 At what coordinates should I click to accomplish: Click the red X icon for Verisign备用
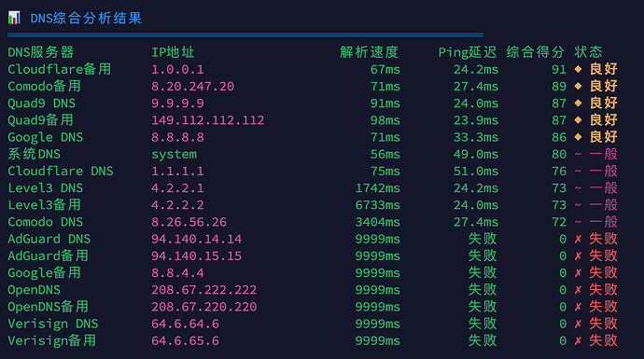tap(578, 340)
